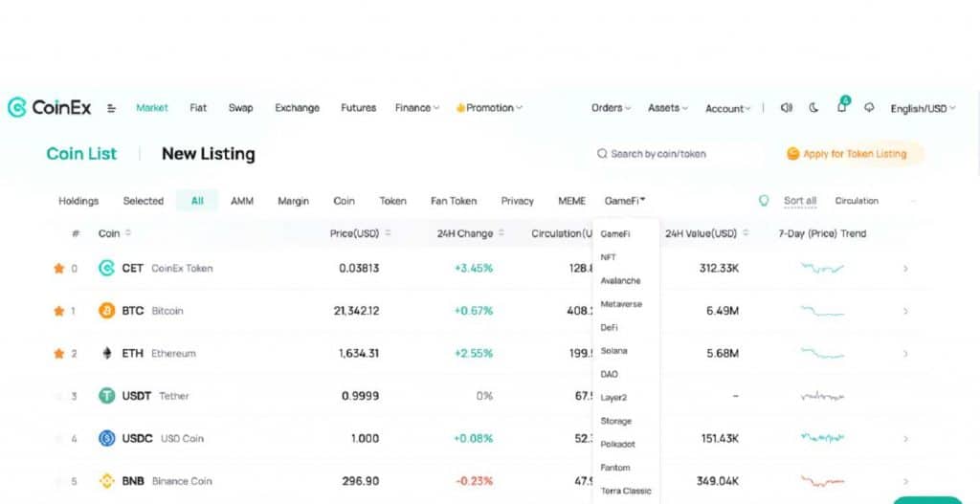This screenshot has width=980, height=504.
Task: Click BTC 7-day trend chart
Action: [822, 311]
